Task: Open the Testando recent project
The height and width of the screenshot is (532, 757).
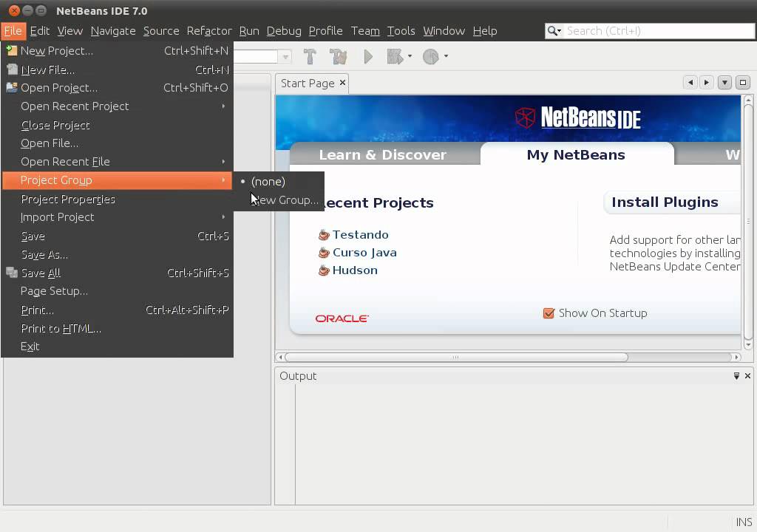Action: click(360, 235)
